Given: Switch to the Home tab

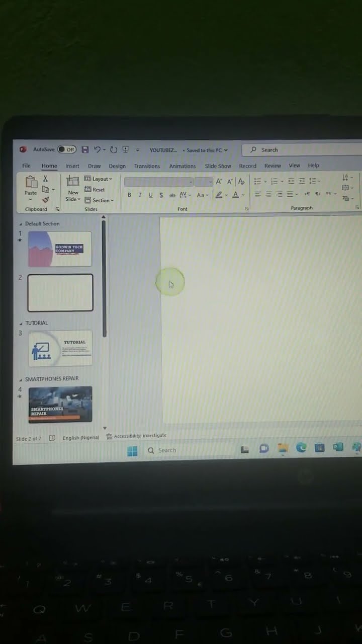Looking at the screenshot, I should pos(49,166).
